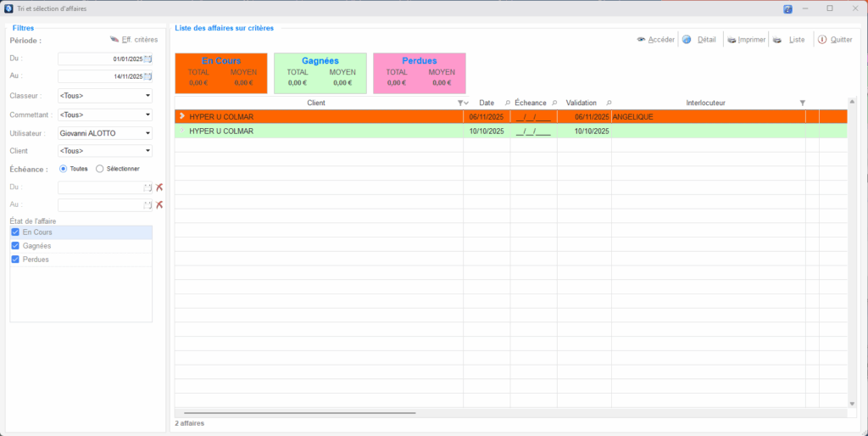This screenshot has height=436, width=868.
Task: Click the Quitter exit icon
Action: pyautogui.click(x=821, y=40)
